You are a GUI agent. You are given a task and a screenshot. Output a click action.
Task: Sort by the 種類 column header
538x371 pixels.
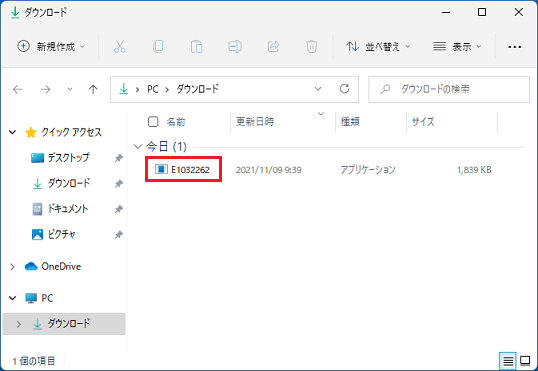click(350, 121)
